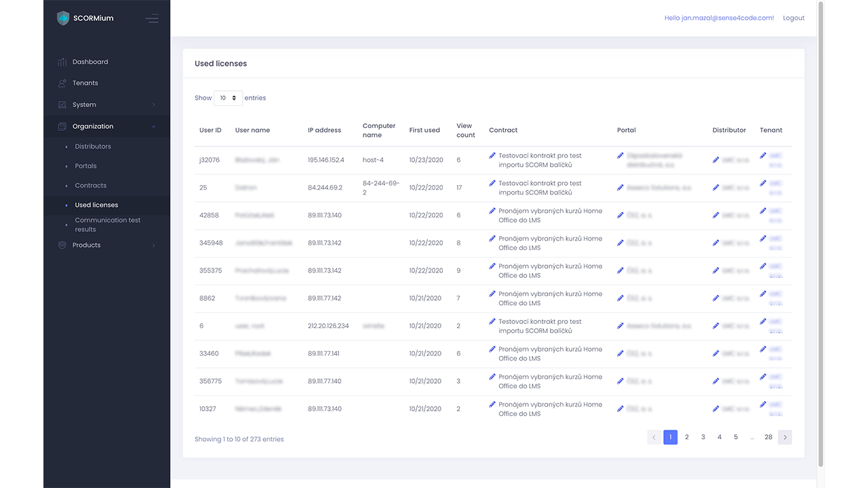Click the Dashboard chart icon in sidebar
The width and height of the screenshot is (868, 488).
(62, 62)
